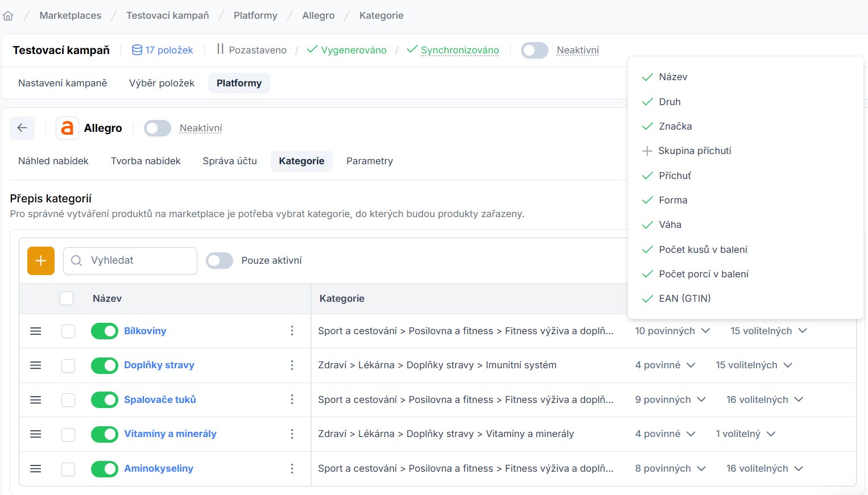Open three-dot menu for Vitamíny a minerály
868x495 pixels.
click(292, 434)
